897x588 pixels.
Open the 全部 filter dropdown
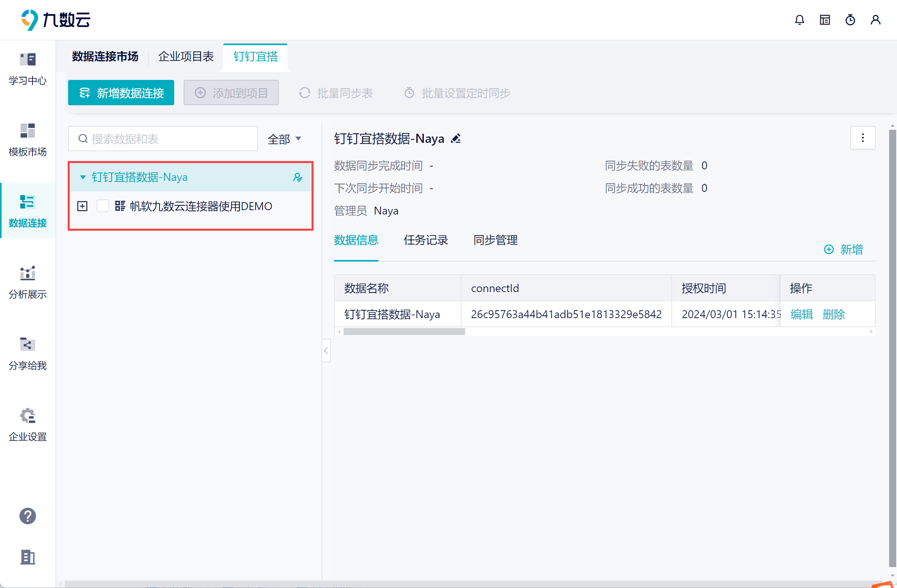click(284, 139)
